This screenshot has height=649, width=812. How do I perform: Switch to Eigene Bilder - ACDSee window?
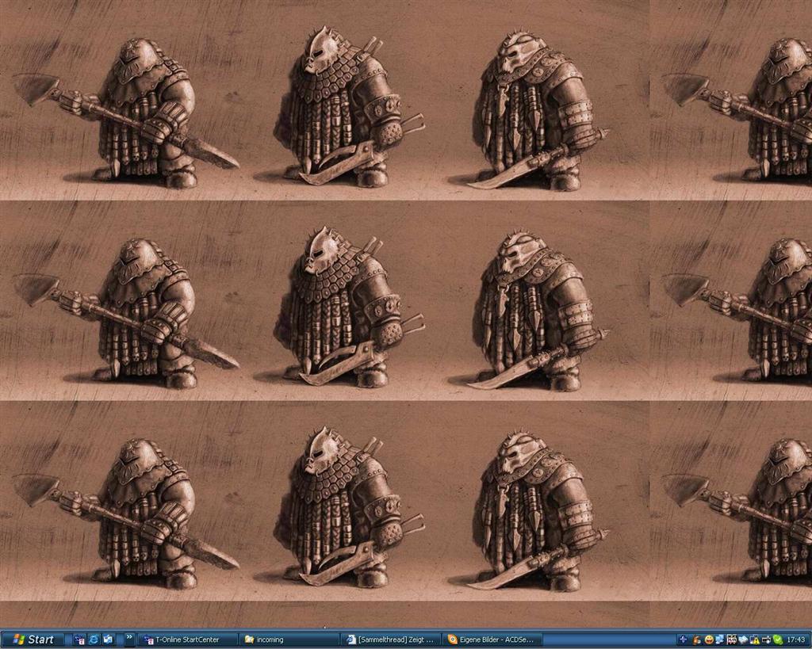[x=492, y=639]
